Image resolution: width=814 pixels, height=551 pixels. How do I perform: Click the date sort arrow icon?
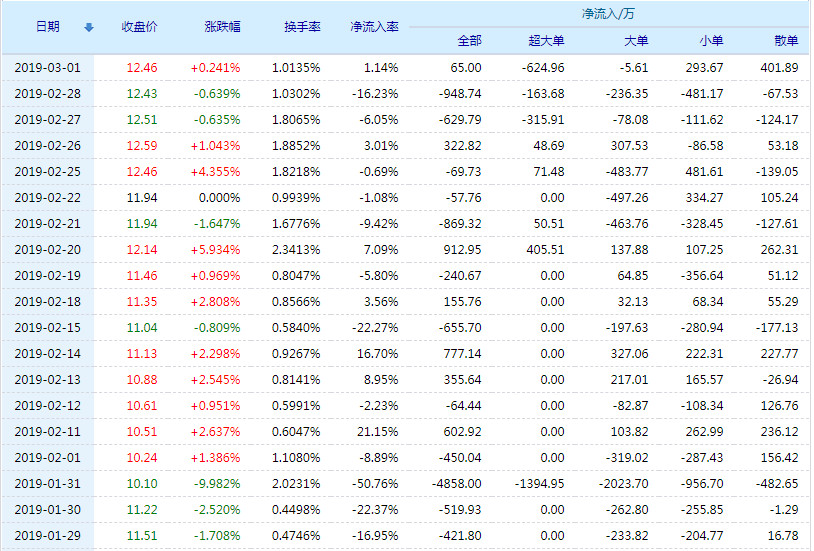(x=88, y=27)
